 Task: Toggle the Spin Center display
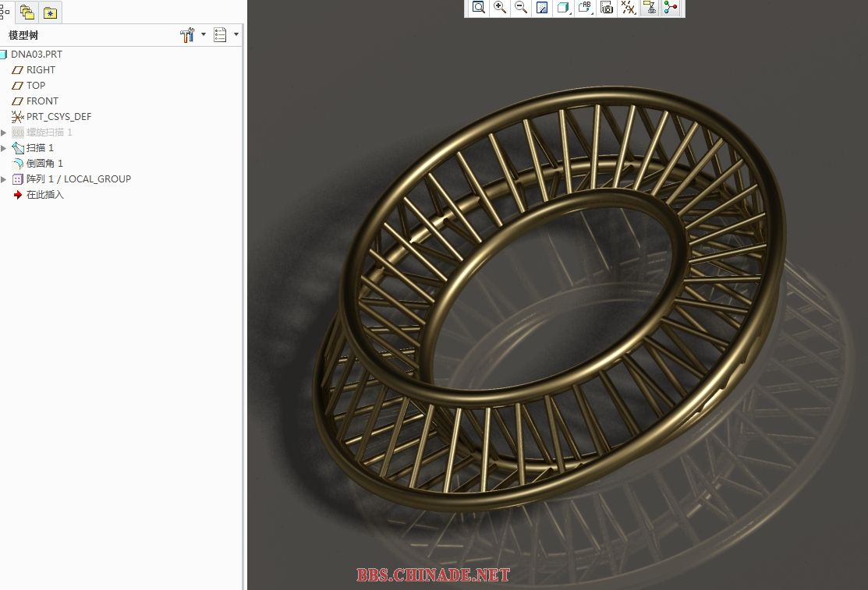pos(671,8)
